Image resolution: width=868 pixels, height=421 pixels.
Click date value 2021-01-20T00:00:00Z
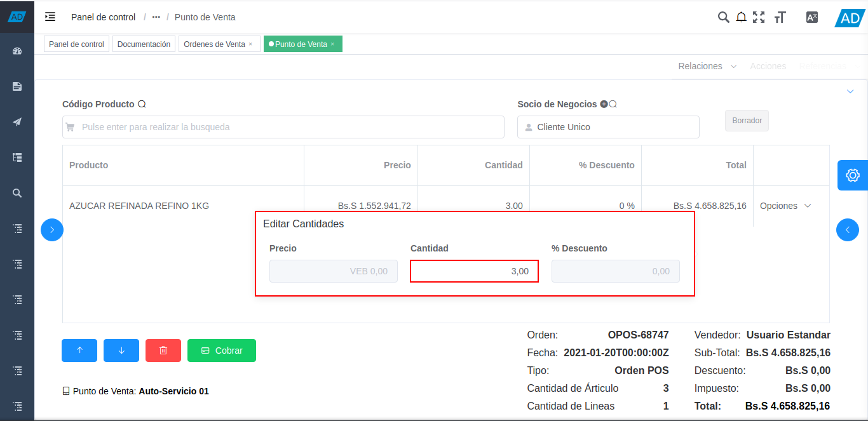(616, 352)
